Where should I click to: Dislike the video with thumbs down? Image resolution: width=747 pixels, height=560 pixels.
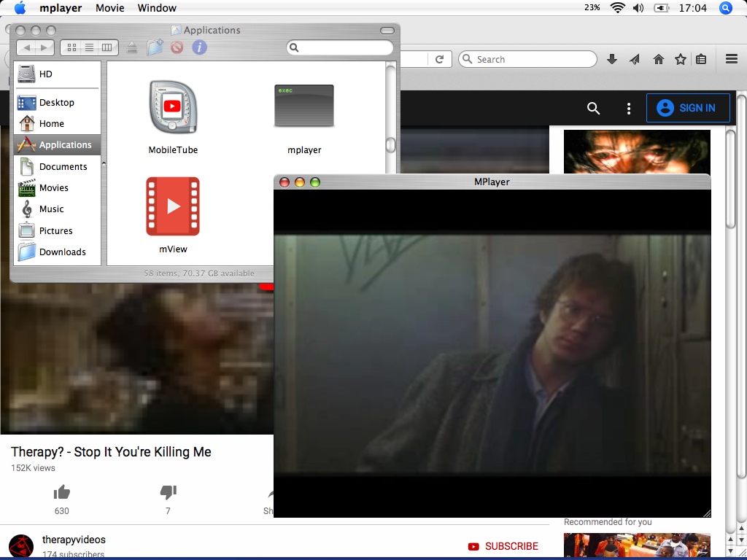pyautogui.click(x=169, y=492)
